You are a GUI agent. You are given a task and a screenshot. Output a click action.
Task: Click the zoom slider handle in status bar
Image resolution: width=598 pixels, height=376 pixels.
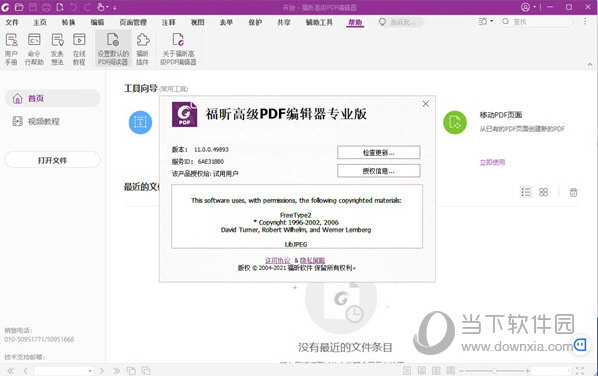coord(494,371)
